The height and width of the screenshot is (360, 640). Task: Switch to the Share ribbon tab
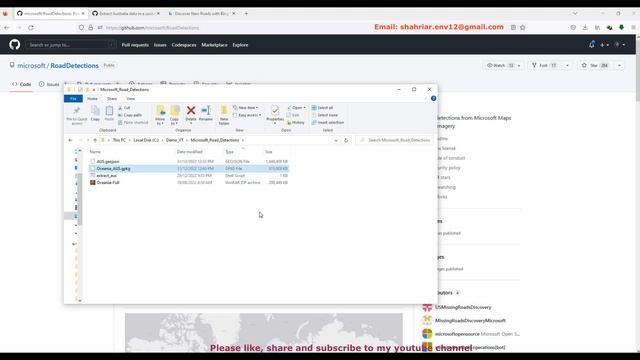pos(112,99)
